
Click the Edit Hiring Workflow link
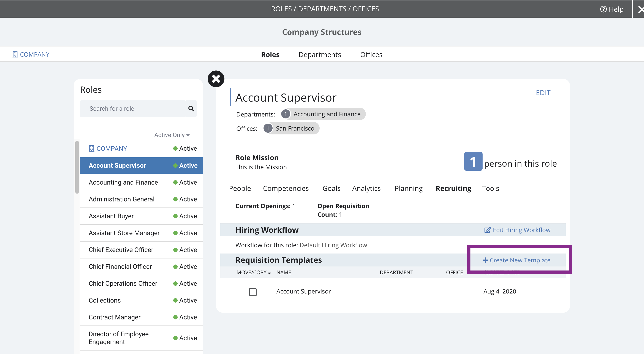pos(517,230)
